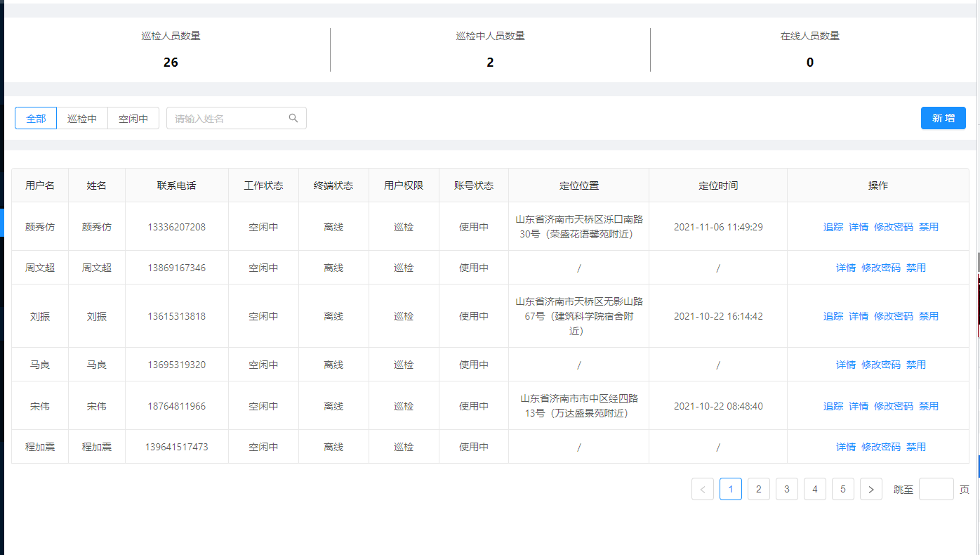Click 修改密码 for 刘振

pyautogui.click(x=894, y=316)
